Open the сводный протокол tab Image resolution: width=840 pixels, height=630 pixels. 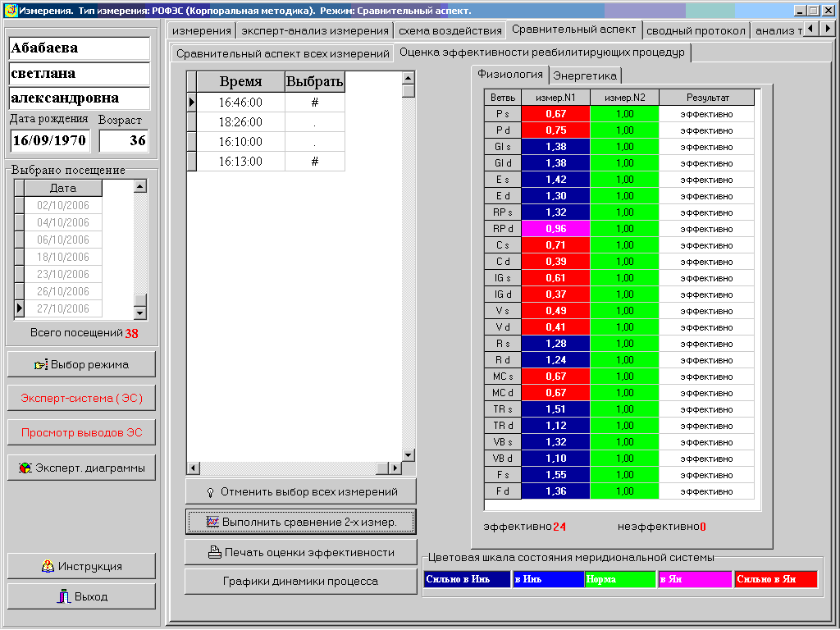(696, 30)
